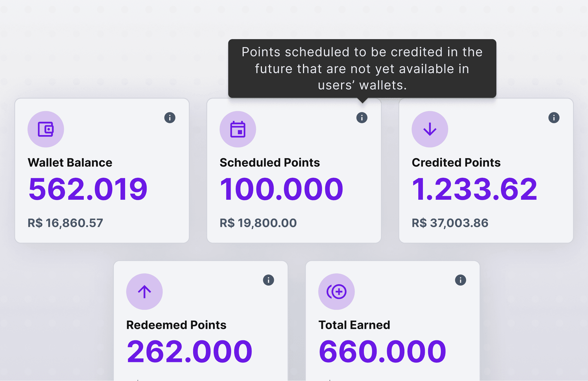Click the Total Earned value 660.000
This screenshot has width=588, height=381.
[x=382, y=351]
